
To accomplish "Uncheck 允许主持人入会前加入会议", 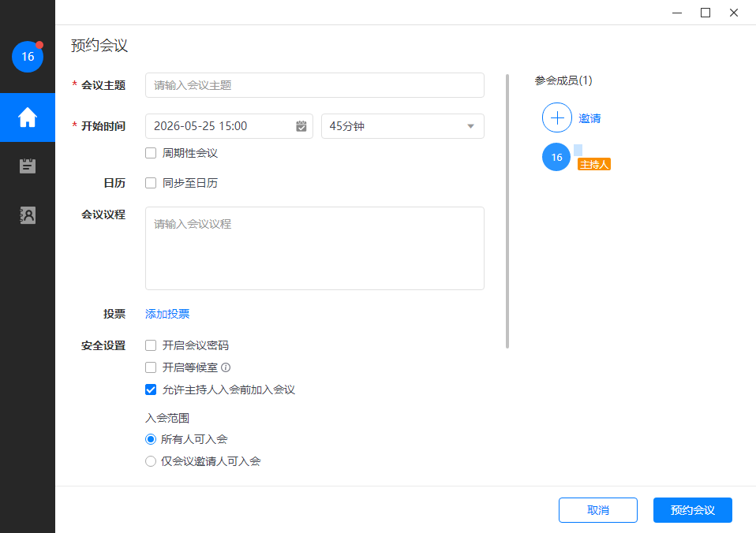I will click(x=151, y=389).
